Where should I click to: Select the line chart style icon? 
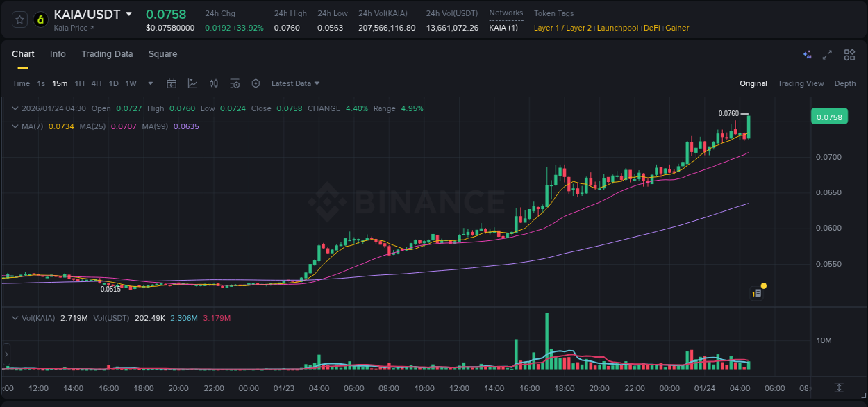(192, 83)
